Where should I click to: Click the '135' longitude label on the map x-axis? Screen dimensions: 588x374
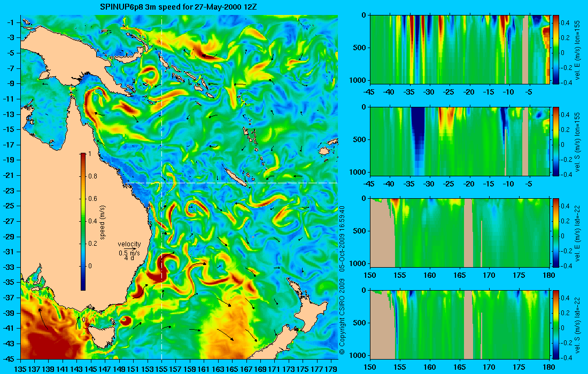(20, 369)
